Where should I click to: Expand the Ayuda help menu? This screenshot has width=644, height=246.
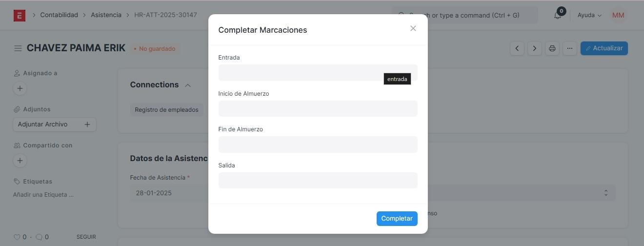tap(589, 15)
